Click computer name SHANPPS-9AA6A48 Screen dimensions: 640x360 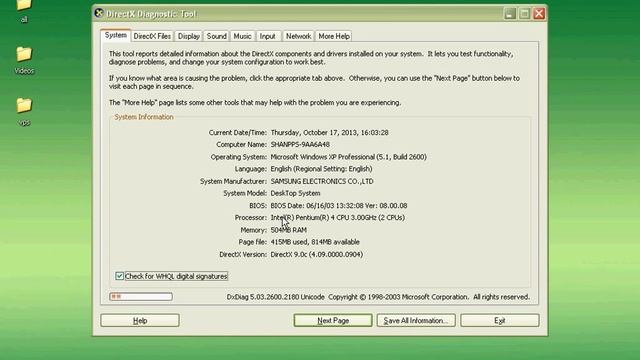coord(300,144)
